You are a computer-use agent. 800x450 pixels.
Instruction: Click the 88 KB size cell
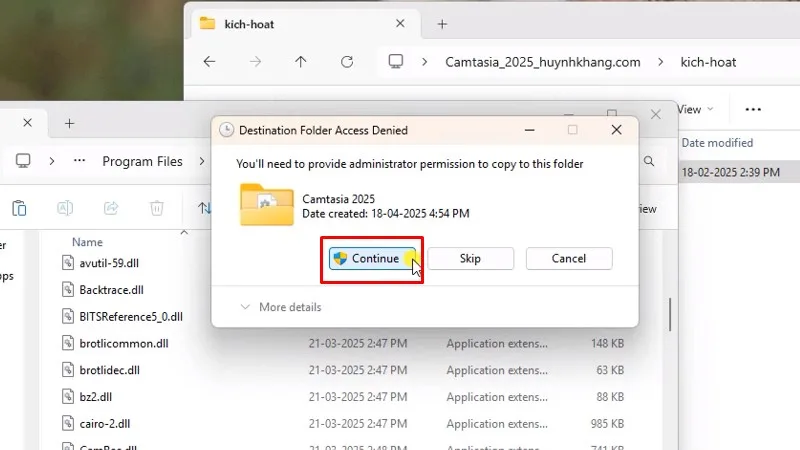click(610, 397)
